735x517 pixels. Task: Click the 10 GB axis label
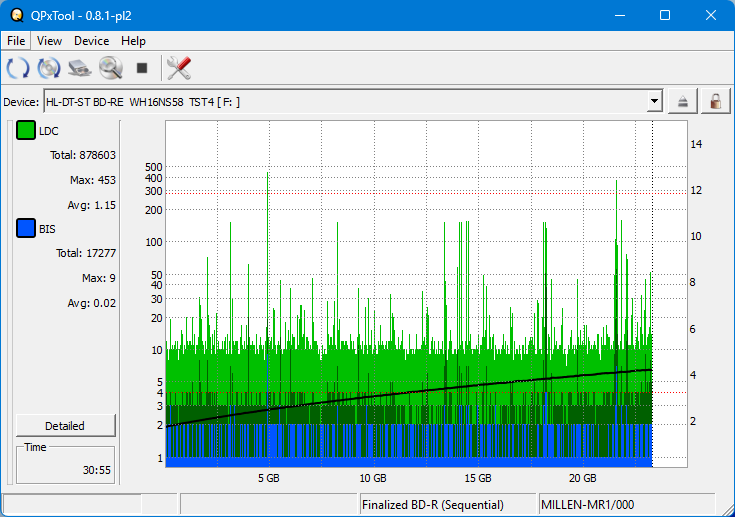(373, 478)
